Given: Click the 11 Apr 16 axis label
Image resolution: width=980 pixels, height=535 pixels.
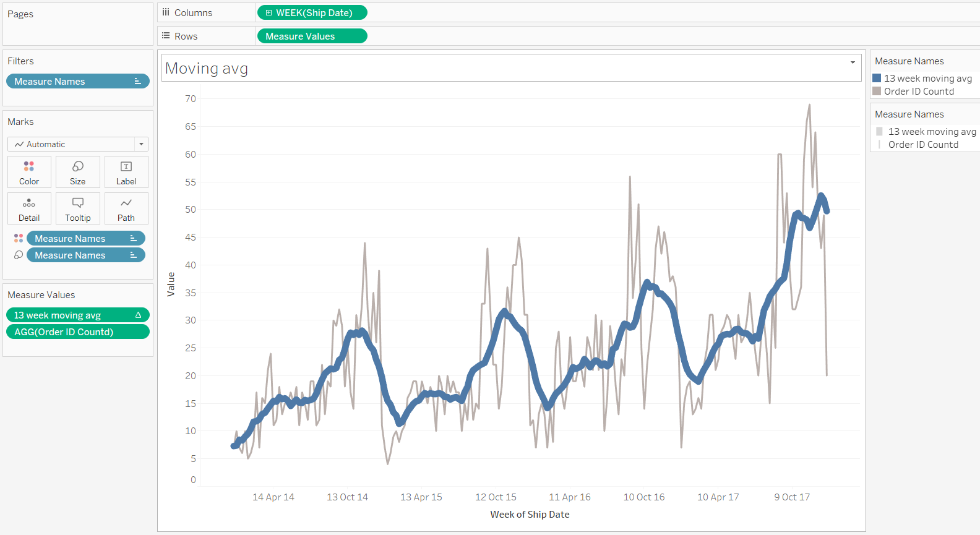Looking at the screenshot, I should [570, 497].
